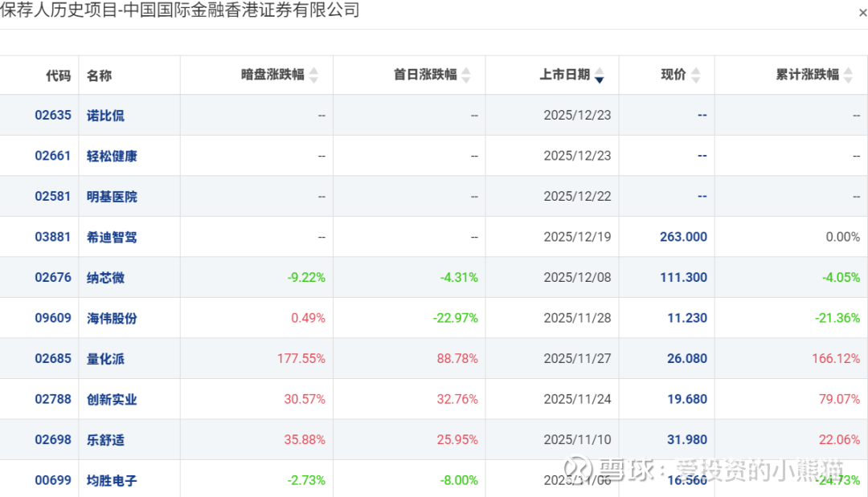Select 累计涨跌幅 value -21.36%
Image resolution: width=868 pixels, height=497 pixels.
(x=837, y=318)
